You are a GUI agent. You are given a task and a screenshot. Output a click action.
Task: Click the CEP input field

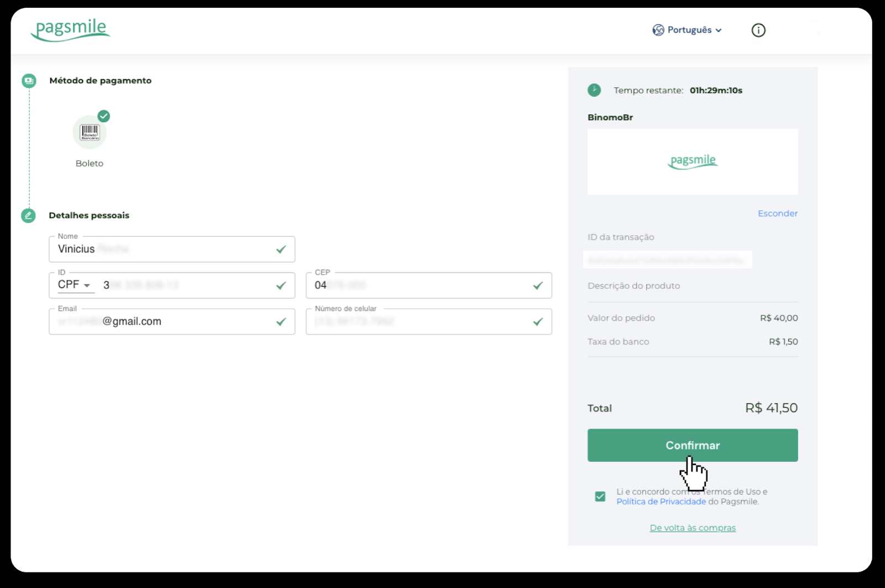pyautogui.click(x=420, y=285)
